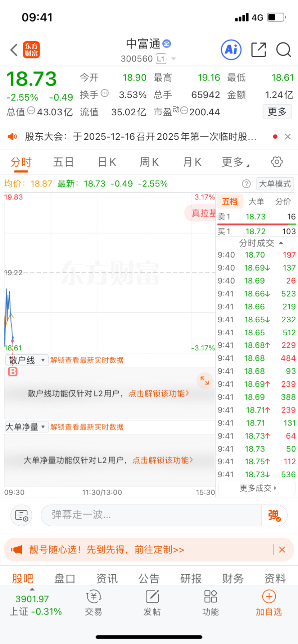298x644 pixels.
Task: Switch to the 月K tab
Action: coord(192,162)
